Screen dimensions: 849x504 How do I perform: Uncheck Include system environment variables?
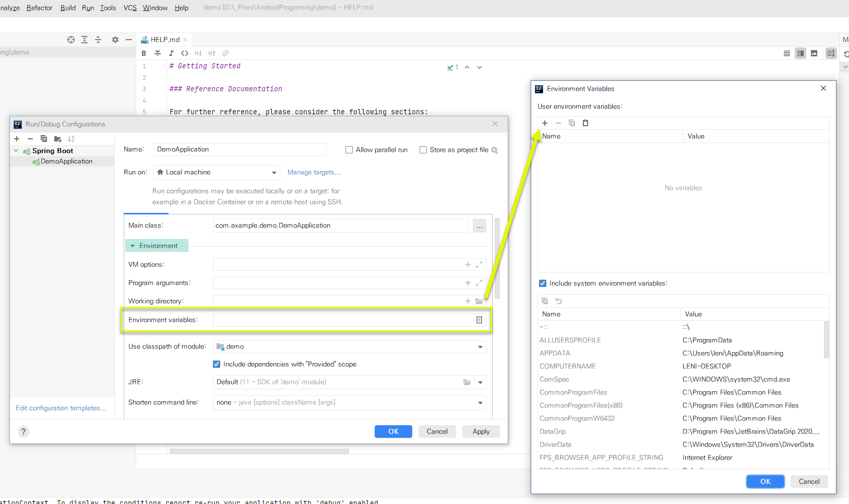[543, 283]
